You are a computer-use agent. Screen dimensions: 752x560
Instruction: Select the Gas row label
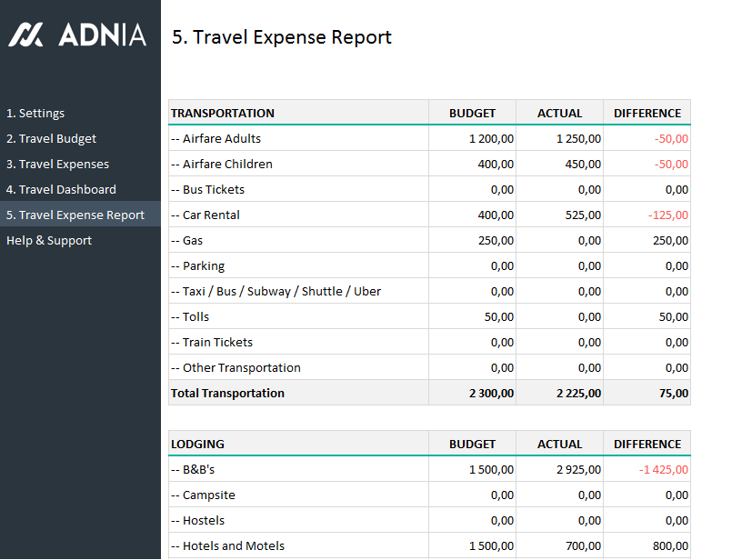pos(187,241)
